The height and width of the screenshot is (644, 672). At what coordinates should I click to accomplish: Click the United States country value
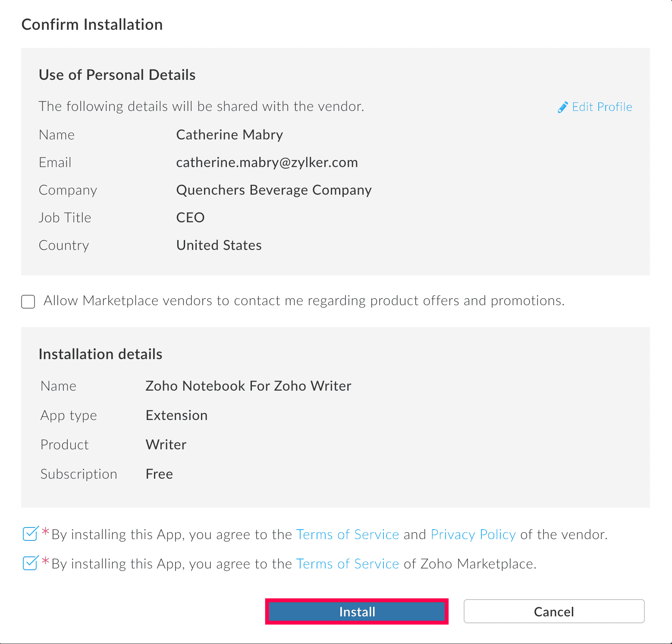tap(219, 245)
